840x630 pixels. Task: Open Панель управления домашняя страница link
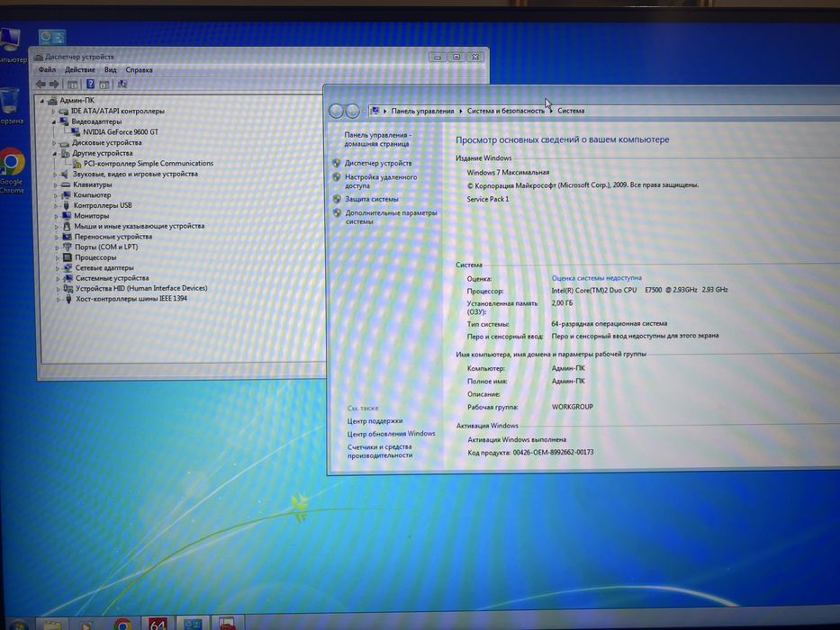point(377,139)
